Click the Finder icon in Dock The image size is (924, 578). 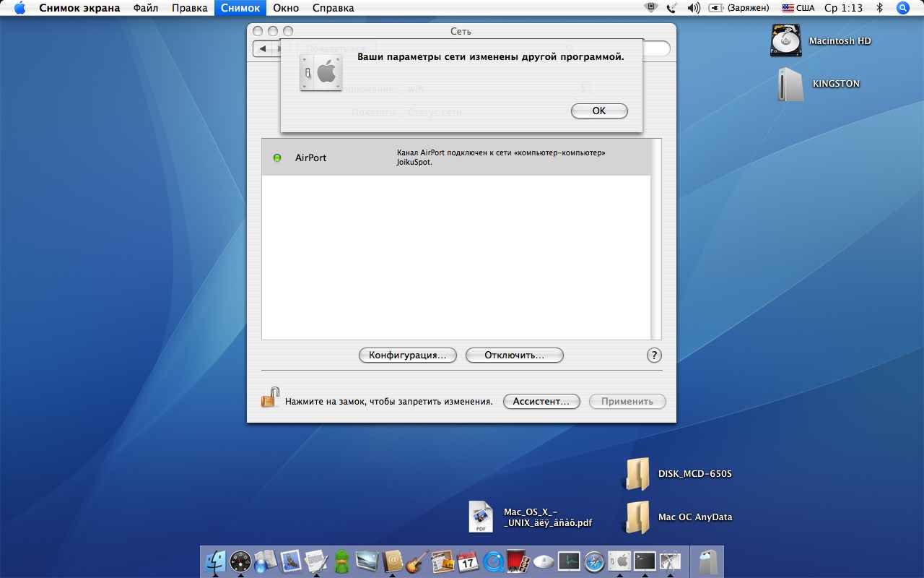[216, 561]
